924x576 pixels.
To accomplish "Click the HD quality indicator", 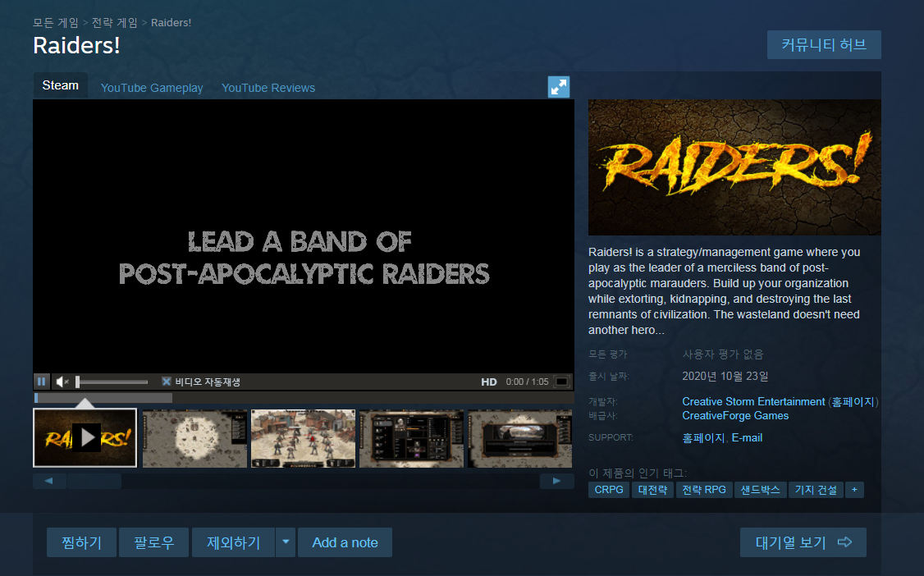I will [488, 382].
